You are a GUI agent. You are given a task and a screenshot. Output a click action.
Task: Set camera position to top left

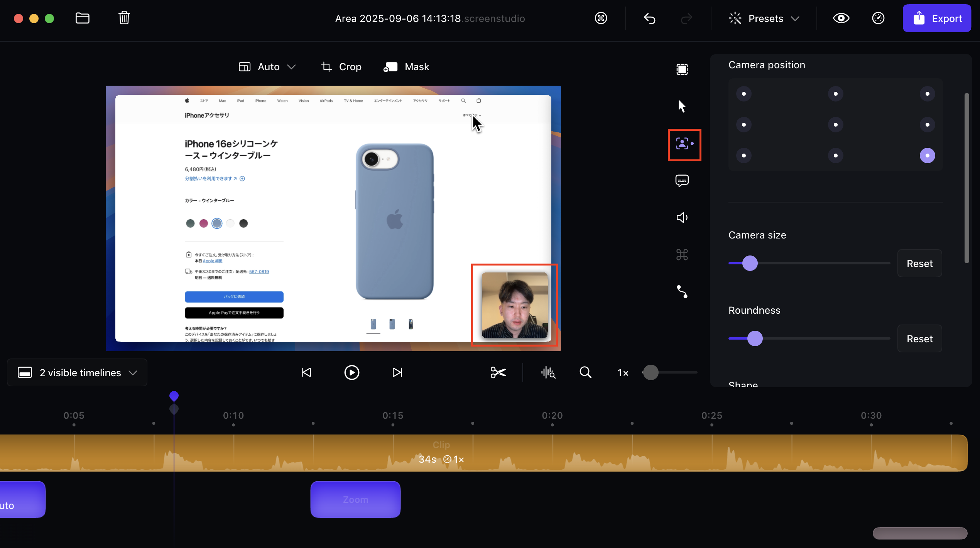point(744,94)
